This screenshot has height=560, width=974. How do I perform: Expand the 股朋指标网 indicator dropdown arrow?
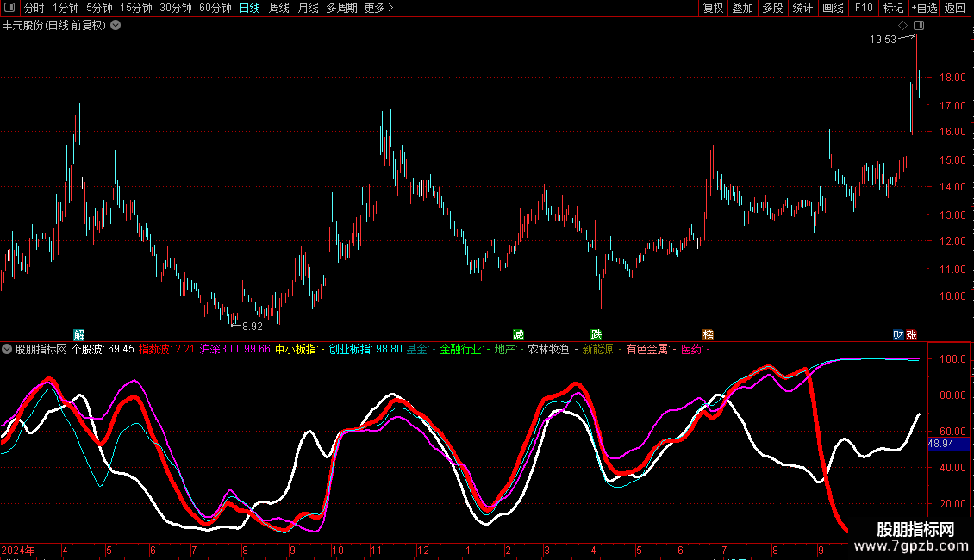point(7,349)
